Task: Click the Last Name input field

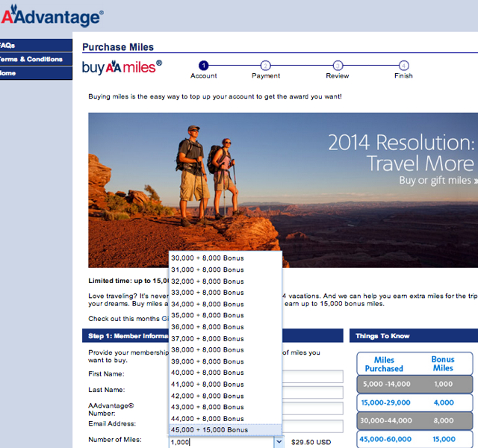Action: coord(312,392)
